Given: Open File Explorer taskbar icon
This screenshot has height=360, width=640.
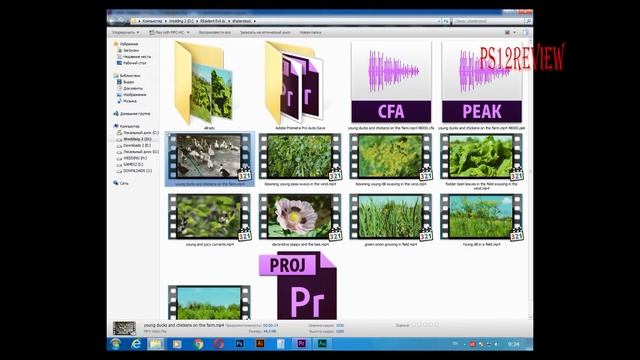Looking at the screenshot, I should (x=156, y=344).
